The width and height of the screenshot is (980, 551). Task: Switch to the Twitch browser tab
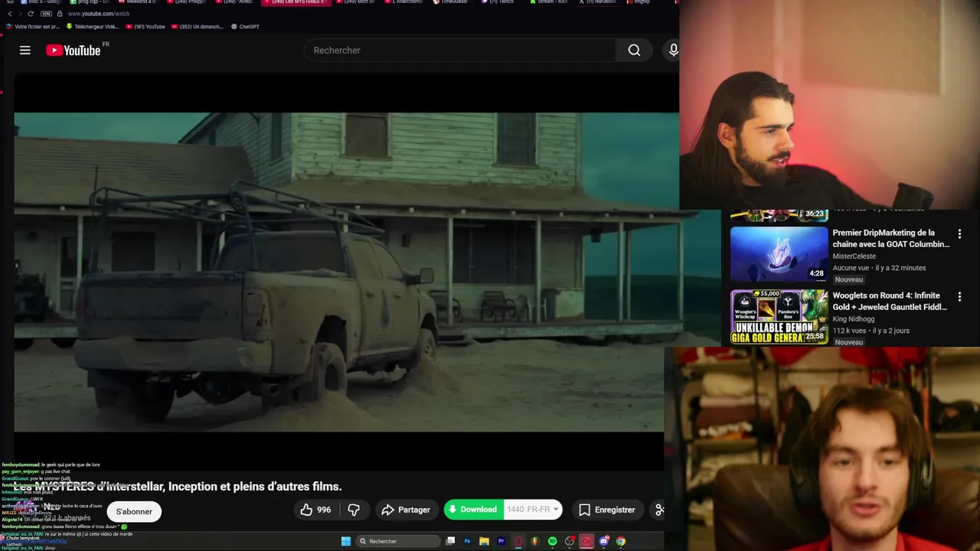point(499,2)
